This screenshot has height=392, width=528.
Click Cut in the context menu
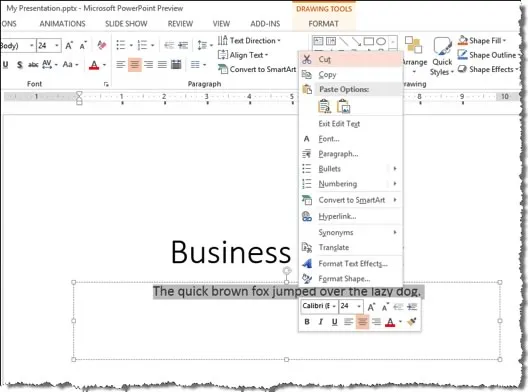click(x=351, y=60)
